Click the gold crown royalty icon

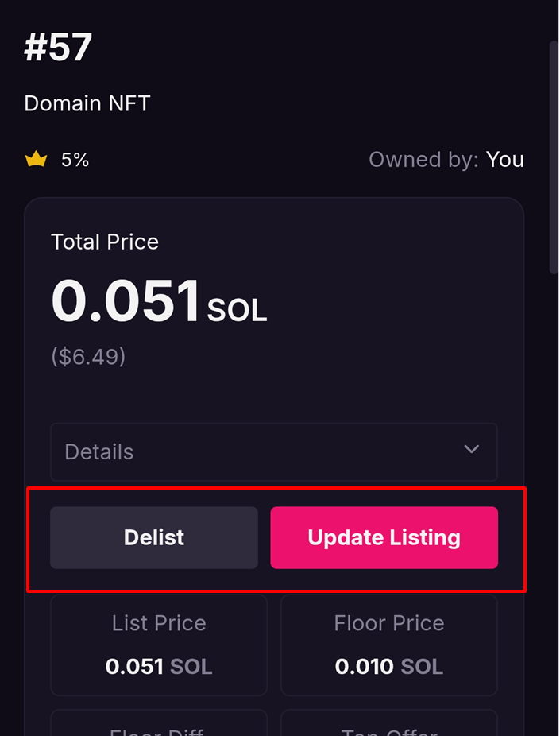click(x=36, y=160)
